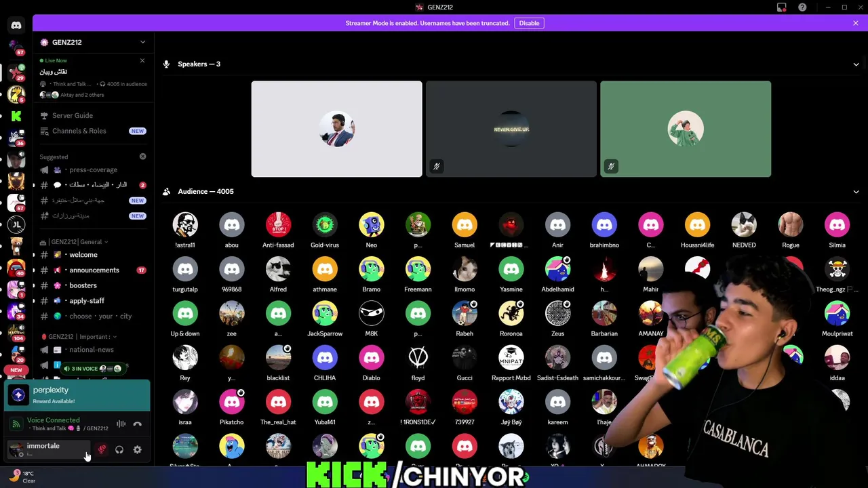This screenshot has width=868, height=488.
Task: Open the announcements channel
Action: pyautogui.click(x=93, y=270)
